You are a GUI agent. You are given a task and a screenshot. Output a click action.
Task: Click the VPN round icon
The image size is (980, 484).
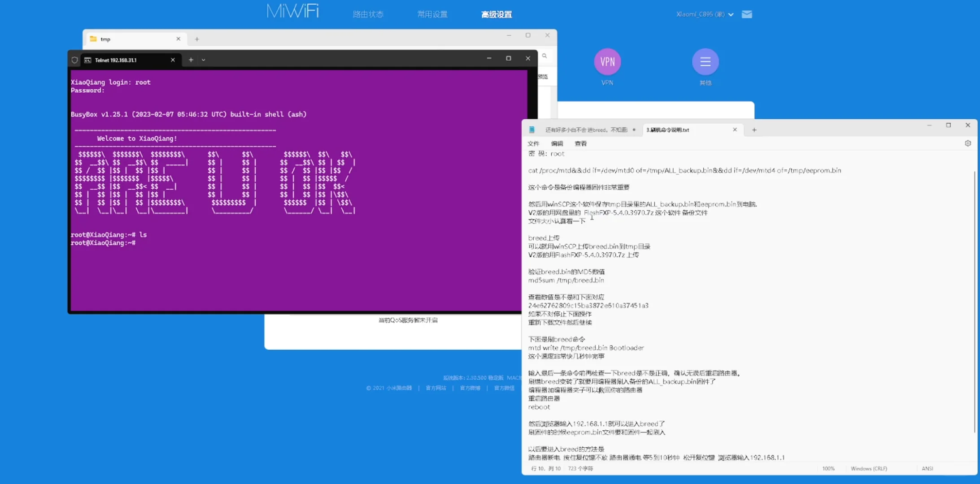[x=607, y=61]
